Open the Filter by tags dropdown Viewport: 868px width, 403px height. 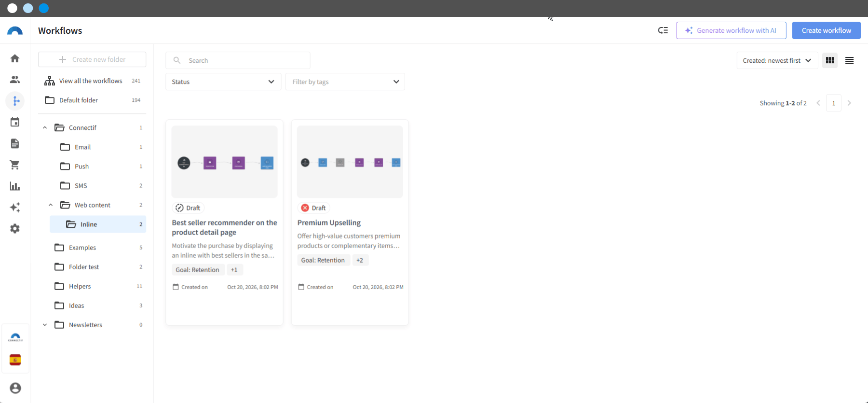[x=345, y=82]
